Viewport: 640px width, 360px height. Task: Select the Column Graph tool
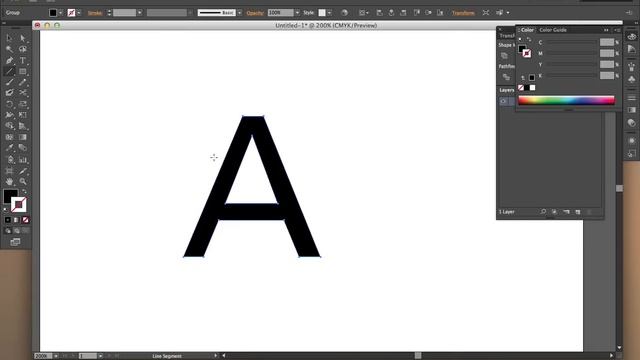pos(22,160)
